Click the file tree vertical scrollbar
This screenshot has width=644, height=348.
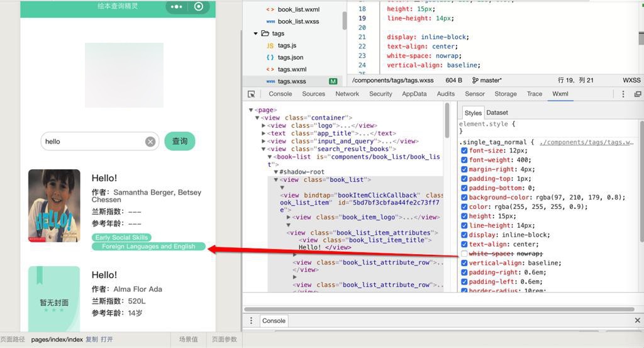click(344, 21)
